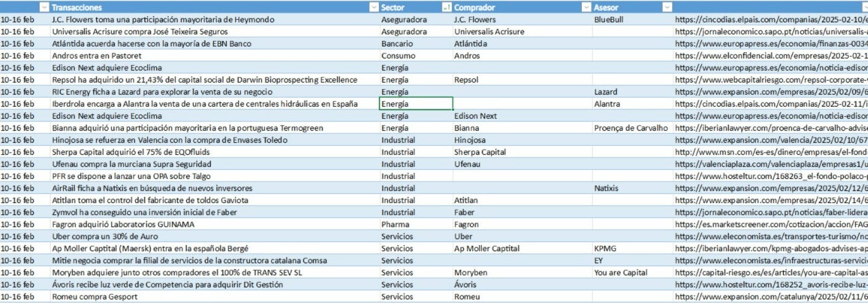The image size is (868, 303).
Task: Select the 'Sherpa Capital' Comprador cell
Action: pyautogui.click(x=522, y=152)
